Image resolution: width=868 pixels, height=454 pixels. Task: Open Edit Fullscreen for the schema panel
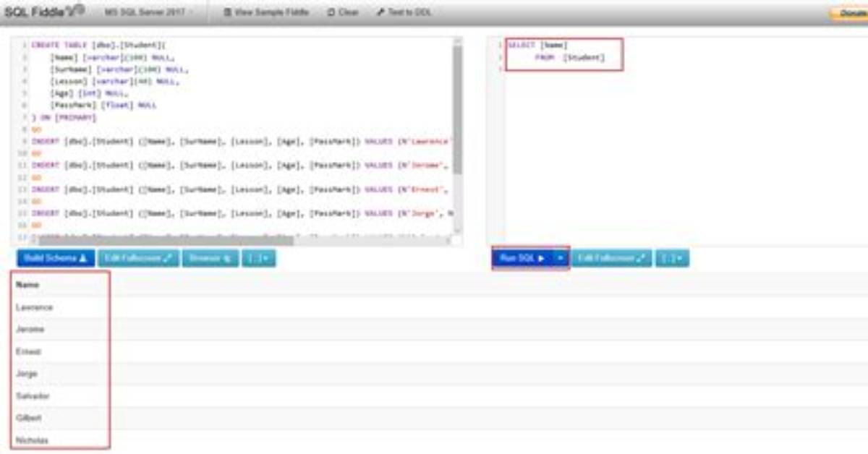tap(138, 258)
